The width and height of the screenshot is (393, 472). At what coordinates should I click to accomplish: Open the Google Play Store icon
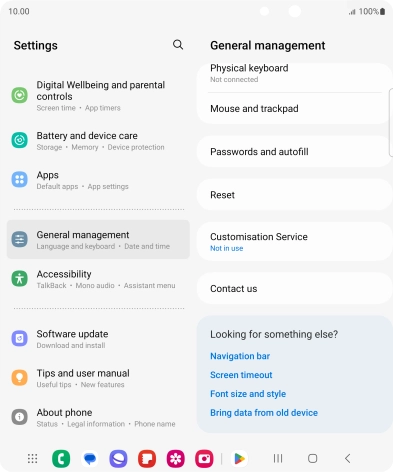pos(239,459)
